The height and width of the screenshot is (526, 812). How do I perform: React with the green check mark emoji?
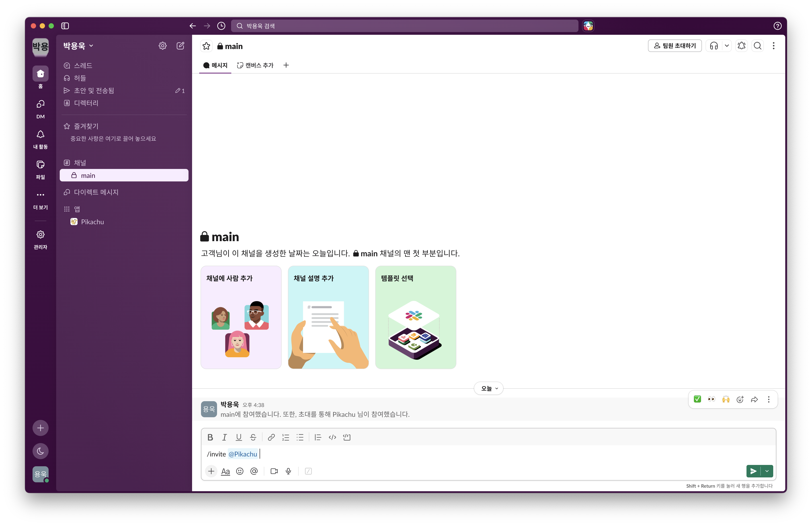697,399
